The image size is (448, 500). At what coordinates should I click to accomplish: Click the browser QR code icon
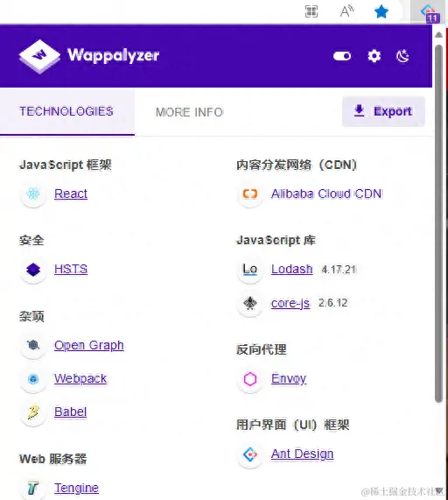[x=311, y=11]
